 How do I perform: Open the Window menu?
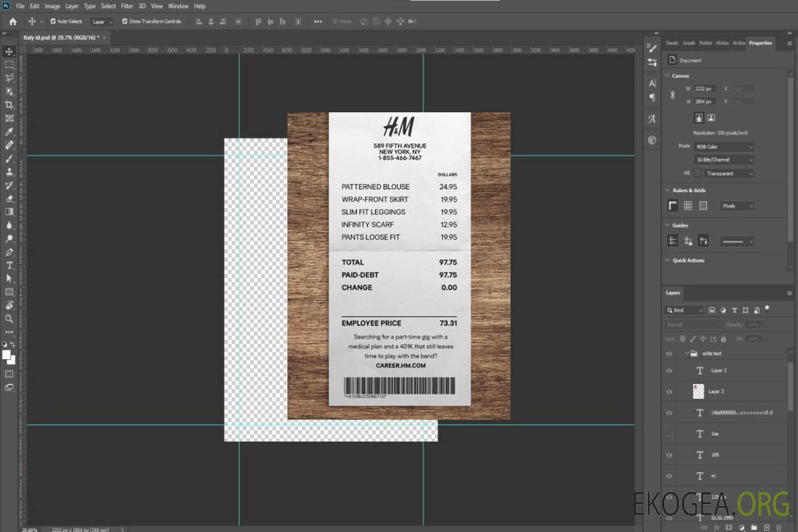click(x=178, y=6)
